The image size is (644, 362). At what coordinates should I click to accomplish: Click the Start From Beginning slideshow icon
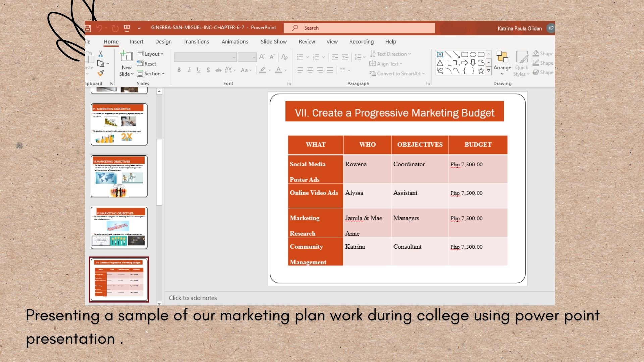click(127, 28)
